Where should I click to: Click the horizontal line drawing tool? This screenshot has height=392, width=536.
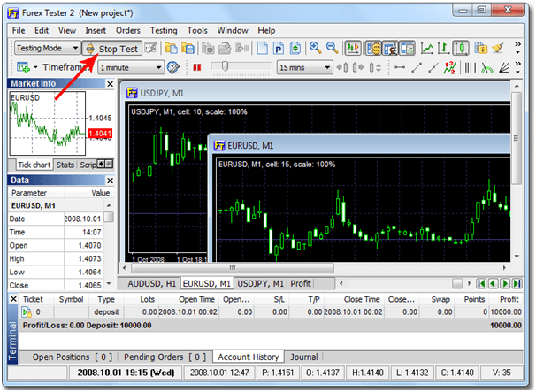pos(400,67)
